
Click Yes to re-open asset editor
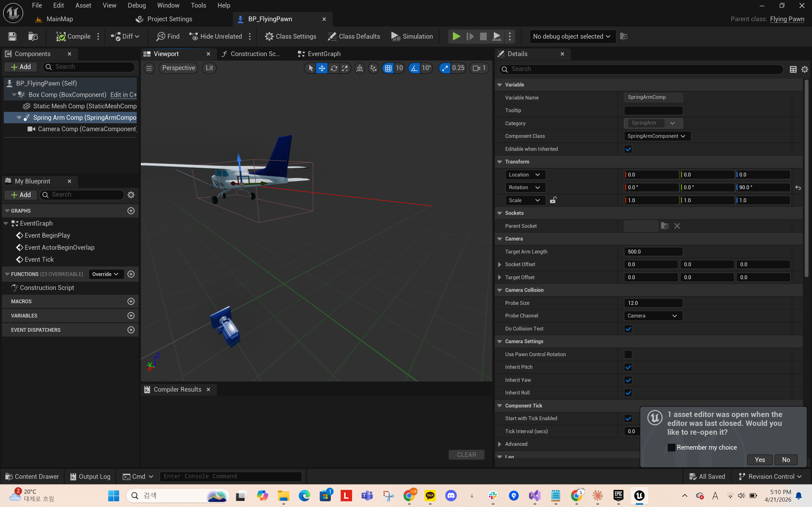click(x=760, y=460)
